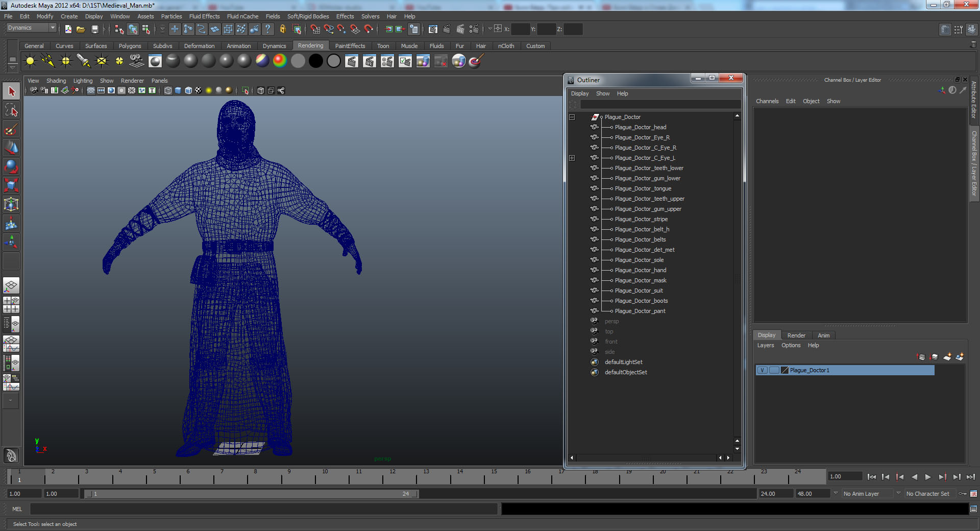Open Channels menu in Channel Box
The width and height of the screenshot is (980, 531).
pyautogui.click(x=767, y=101)
